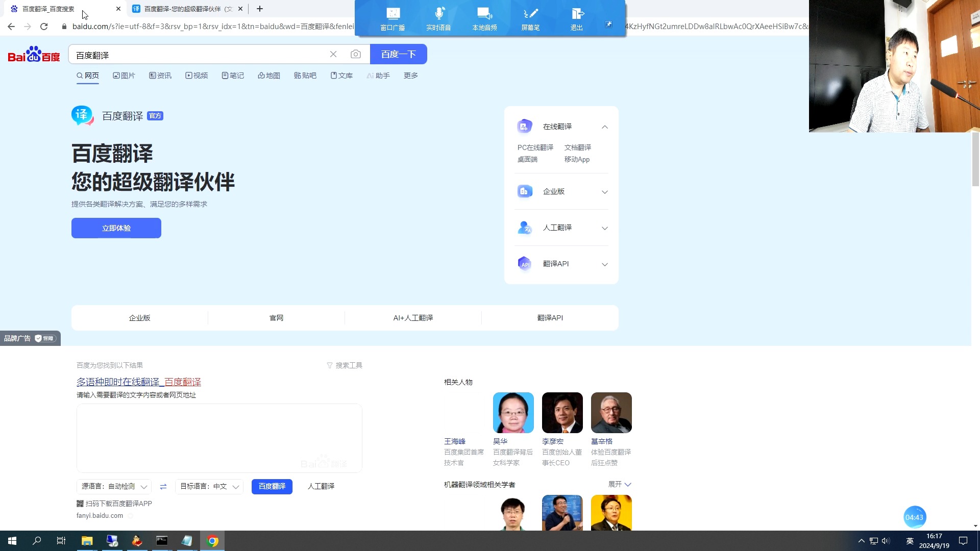Open the notification center icon
The height and width of the screenshot is (551, 980).
(x=963, y=541)
